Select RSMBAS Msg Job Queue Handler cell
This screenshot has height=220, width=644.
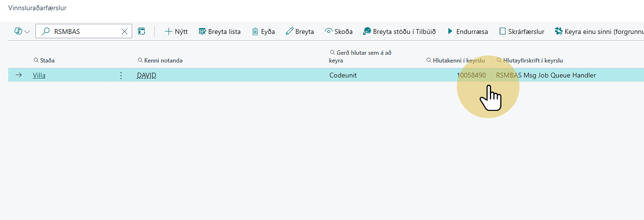tap(546, 75)
